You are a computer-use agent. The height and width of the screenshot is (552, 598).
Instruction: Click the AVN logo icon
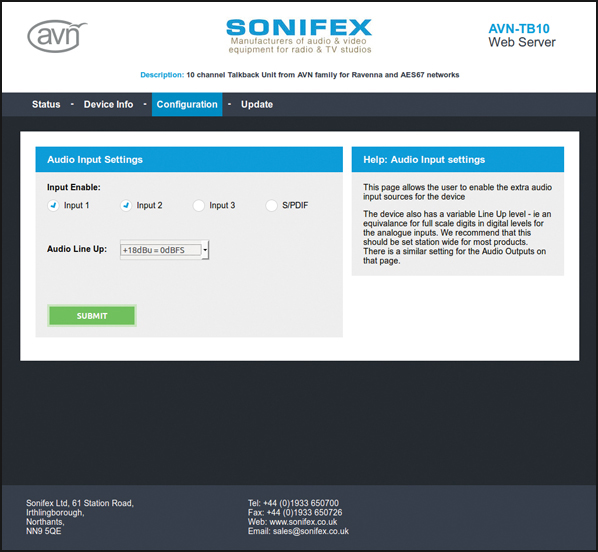(57, 36)
